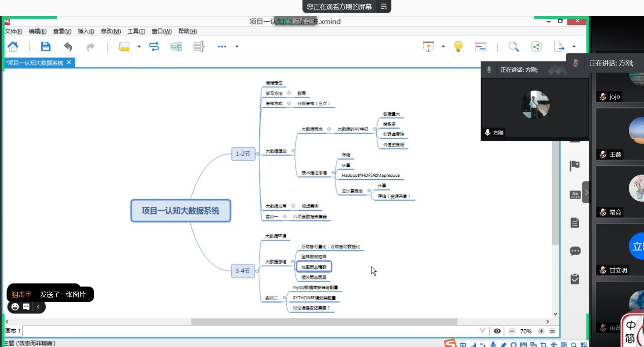Toggle the outline overview eye icon
This screenshot has height=347, width=644.
pyautogui.click(x=497, y=331)
